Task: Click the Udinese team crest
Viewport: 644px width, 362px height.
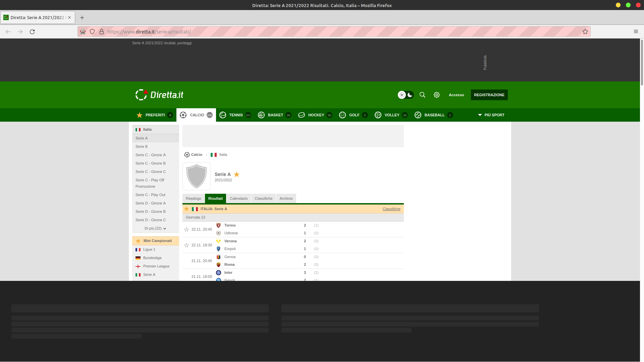Action: (x=218, y=233)
